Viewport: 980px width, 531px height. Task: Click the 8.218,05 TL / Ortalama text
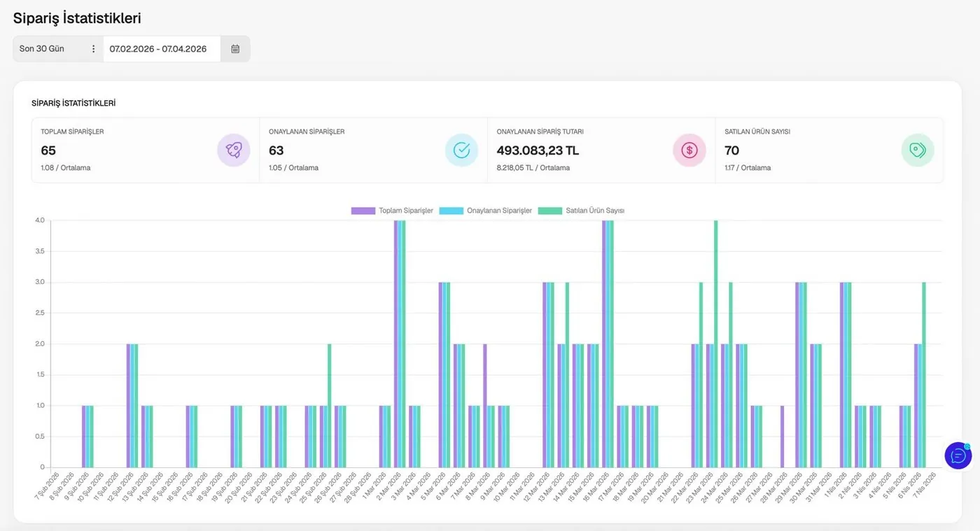tap(533, 168)
